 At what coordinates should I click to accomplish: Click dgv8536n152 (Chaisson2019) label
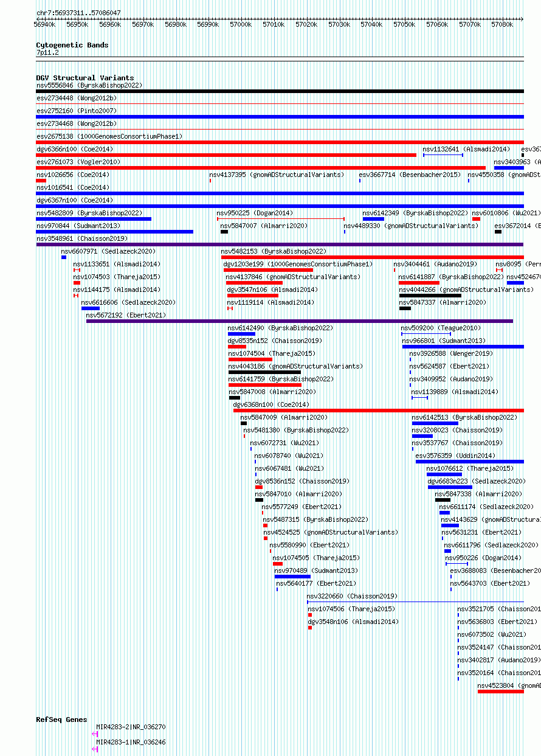pos(302,481)
